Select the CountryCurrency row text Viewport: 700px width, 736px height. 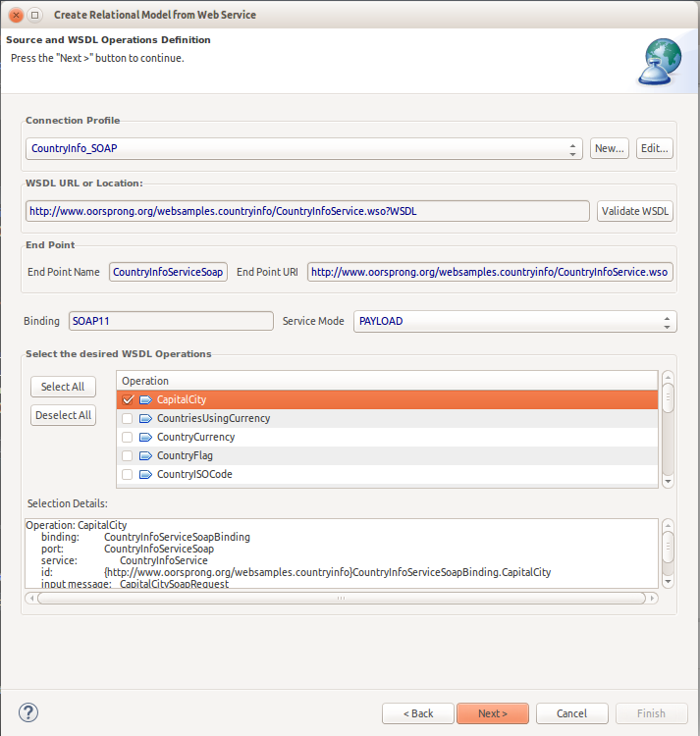pos(195,437)
